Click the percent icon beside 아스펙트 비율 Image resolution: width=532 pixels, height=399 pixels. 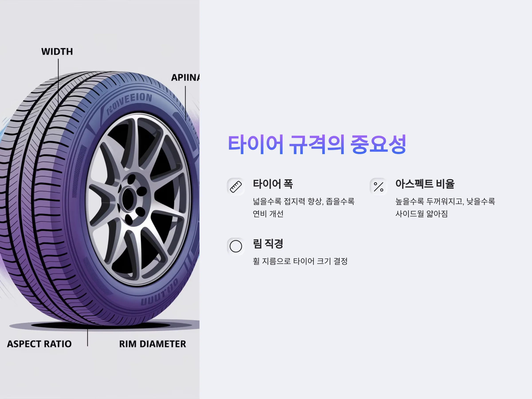[378, 187]
